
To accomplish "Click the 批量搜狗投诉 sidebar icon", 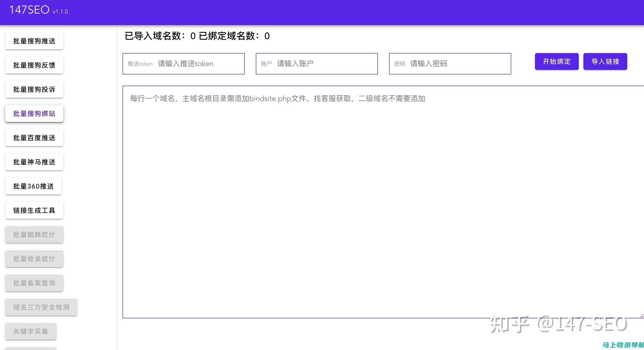I will (34, 89).
